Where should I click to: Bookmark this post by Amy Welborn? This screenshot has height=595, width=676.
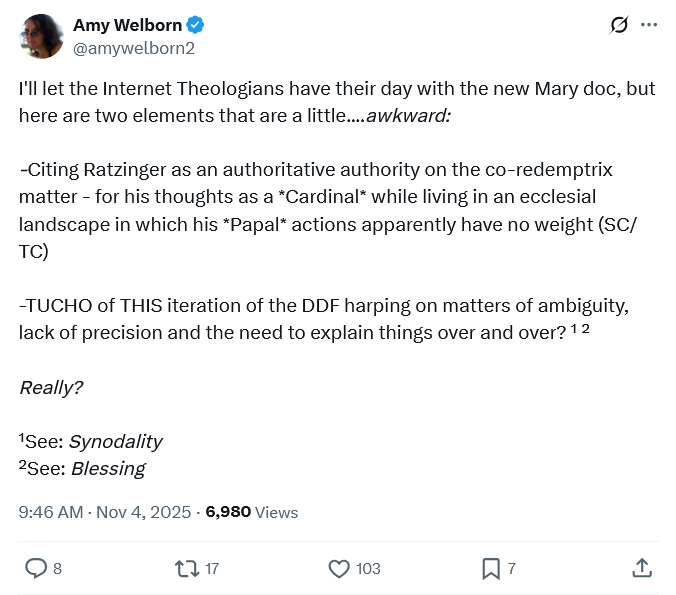pyautogui.click(x=491, y=568)
